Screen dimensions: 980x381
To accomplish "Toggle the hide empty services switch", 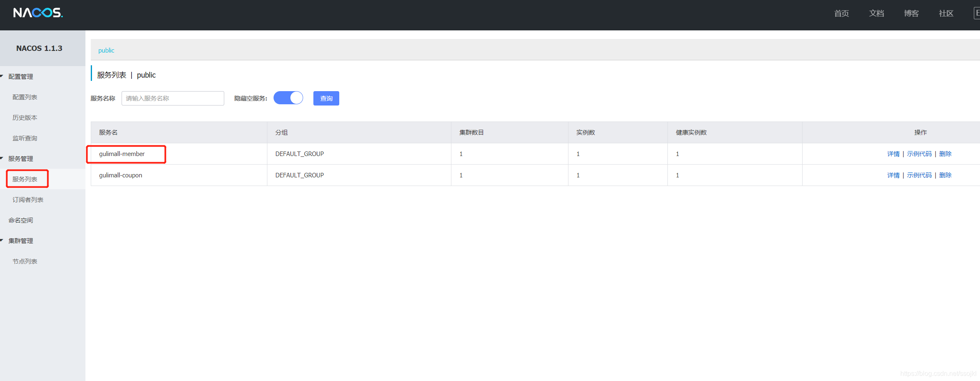I will (288, 98).
